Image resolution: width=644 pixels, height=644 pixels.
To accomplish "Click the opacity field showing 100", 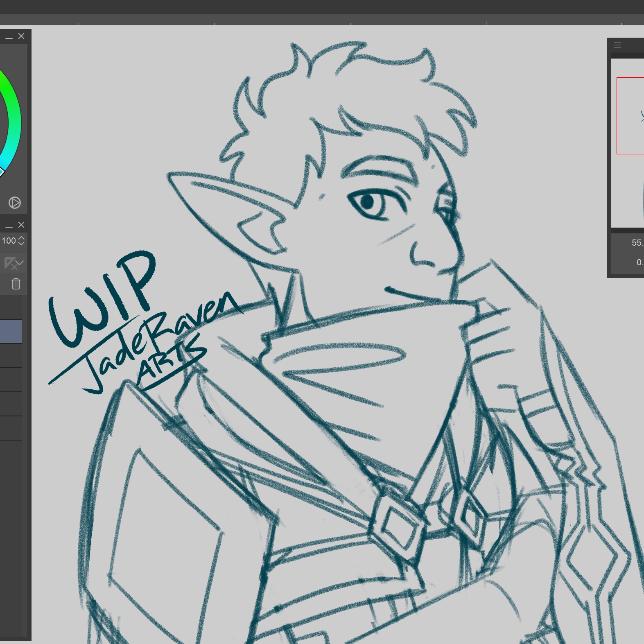I will [9, 241].
